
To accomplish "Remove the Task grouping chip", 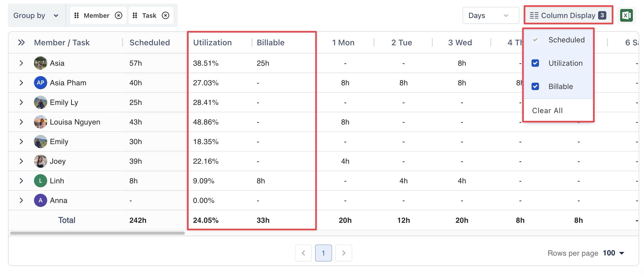I will [x=166, y=16].
